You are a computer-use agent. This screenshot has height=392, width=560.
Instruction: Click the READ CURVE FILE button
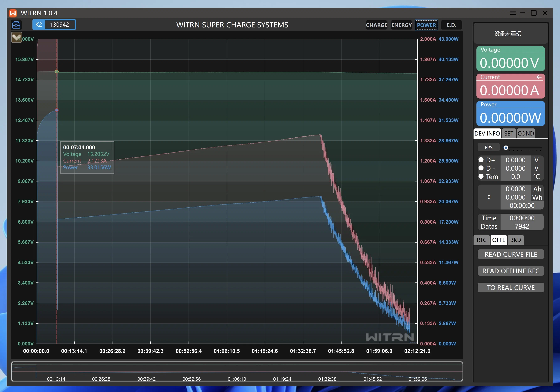[x=511, y=254]
